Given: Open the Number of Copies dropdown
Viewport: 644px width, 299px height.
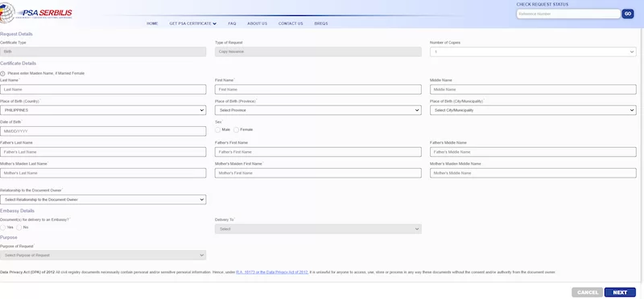Looking at the screenshot, I should pos(533,52).
